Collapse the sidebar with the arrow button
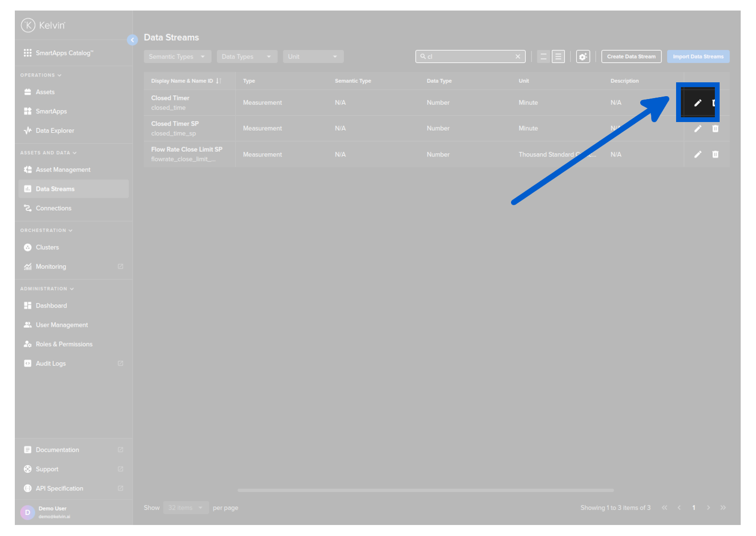This screenshot has height=536, width=756. (133, 40)
